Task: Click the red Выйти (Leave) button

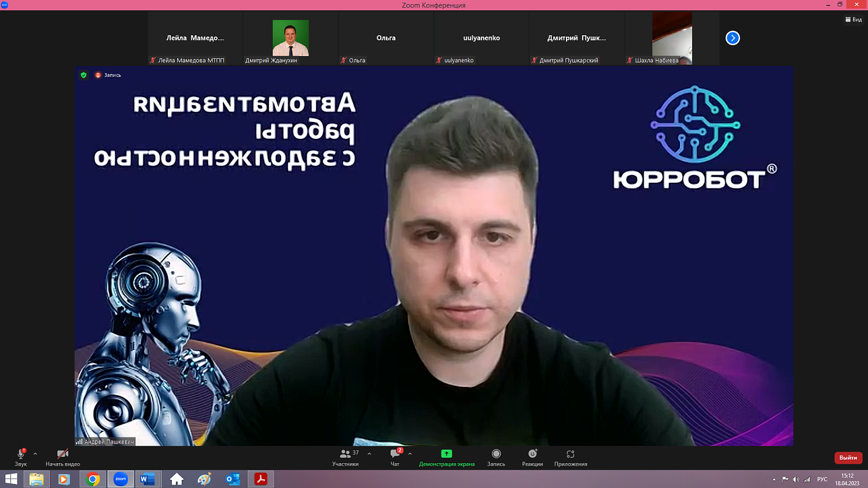Action: 848,458
